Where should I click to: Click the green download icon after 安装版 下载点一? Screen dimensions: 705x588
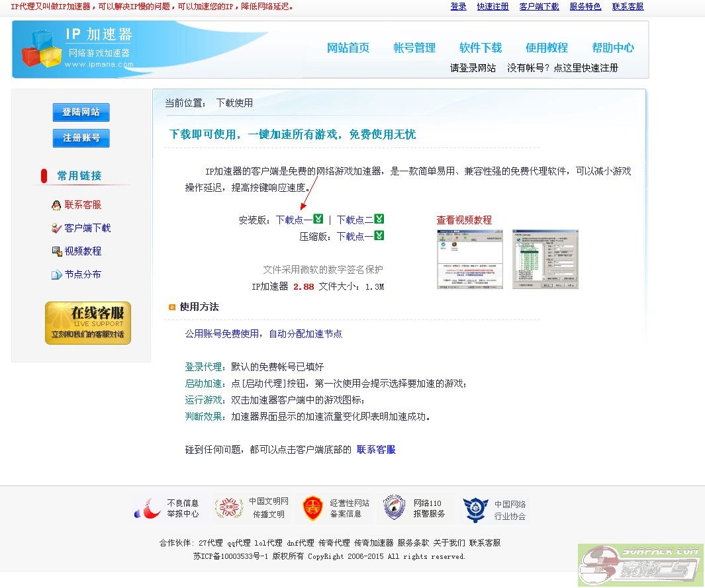click(318, 219)
